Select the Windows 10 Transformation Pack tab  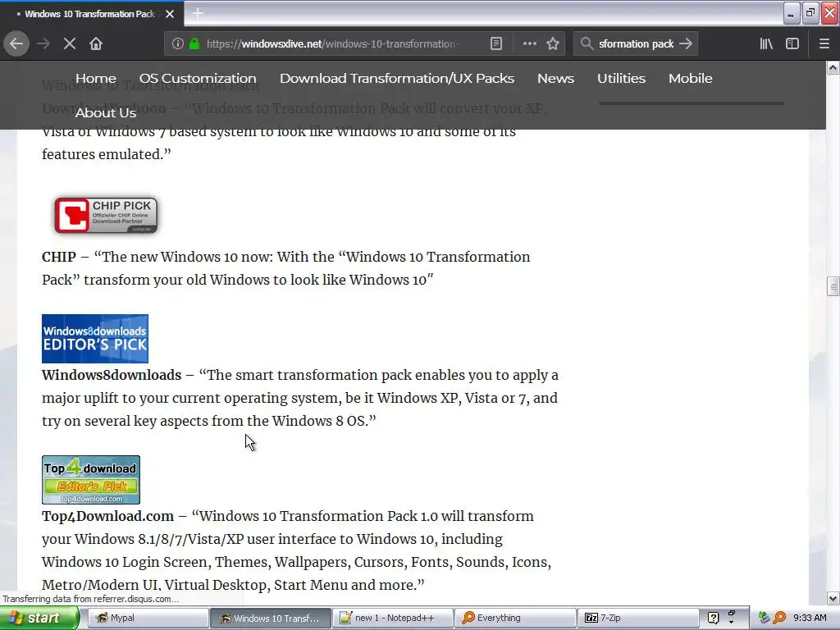pos(92,14)
